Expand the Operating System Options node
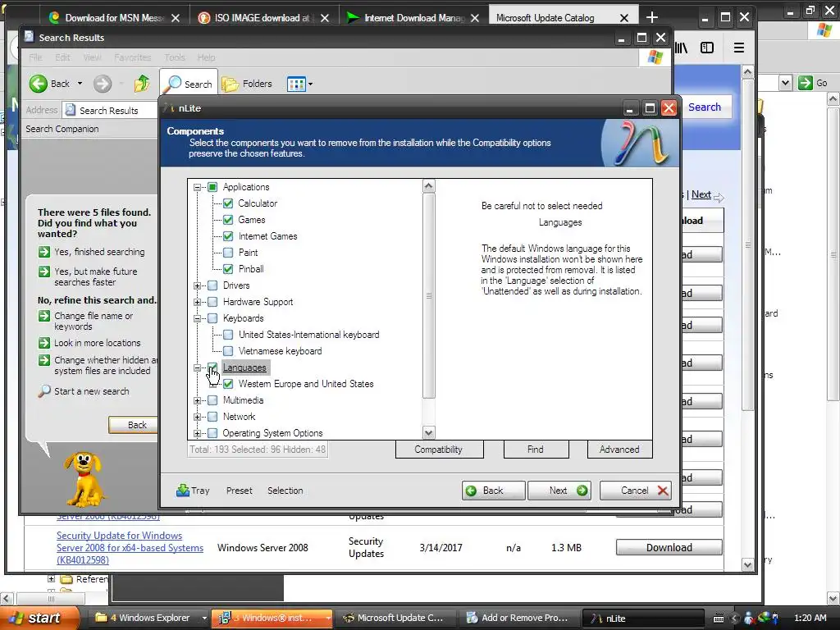Viewport: 840px width, 630px height. (197, 433)
